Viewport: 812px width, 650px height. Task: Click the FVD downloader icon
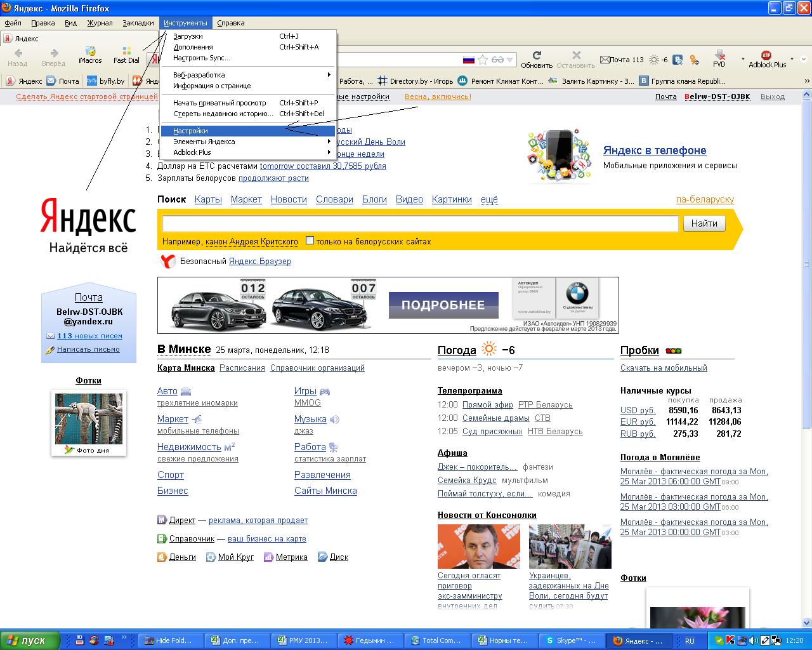coord(719,58)
